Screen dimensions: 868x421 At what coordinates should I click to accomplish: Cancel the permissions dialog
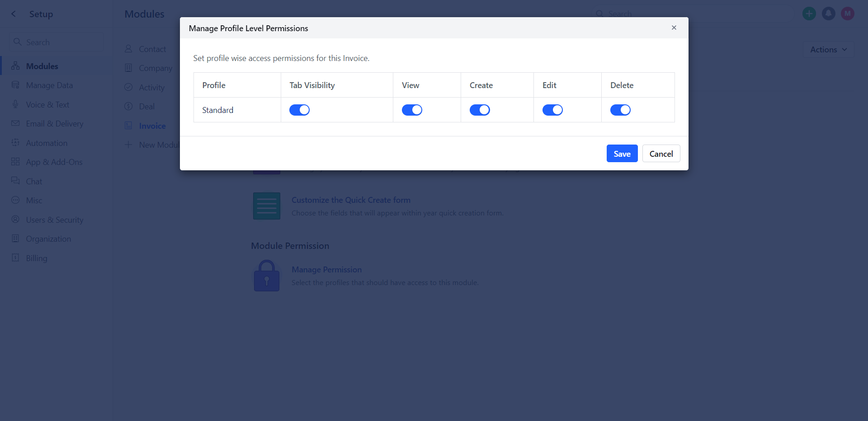click(x=661, y=154)
